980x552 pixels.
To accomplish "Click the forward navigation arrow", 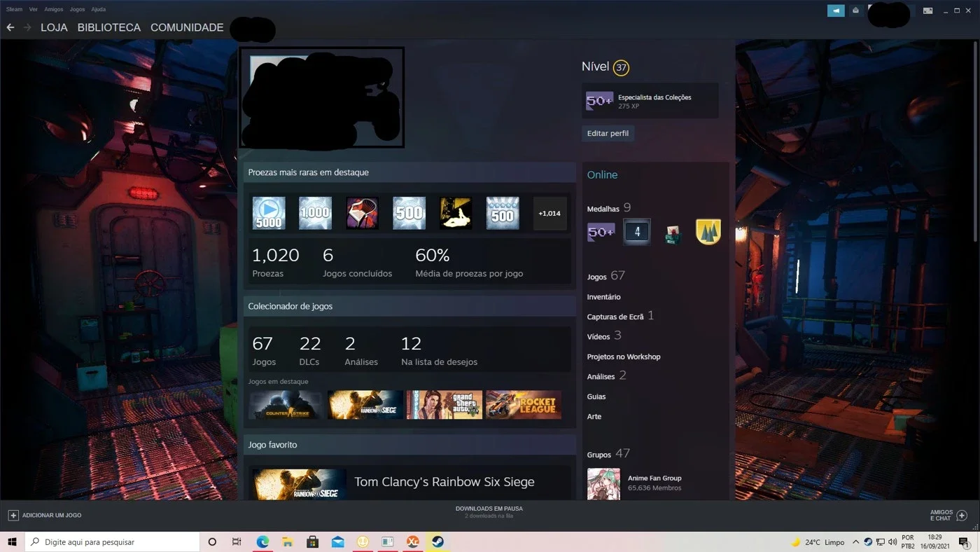I will [x=27, y=27].
